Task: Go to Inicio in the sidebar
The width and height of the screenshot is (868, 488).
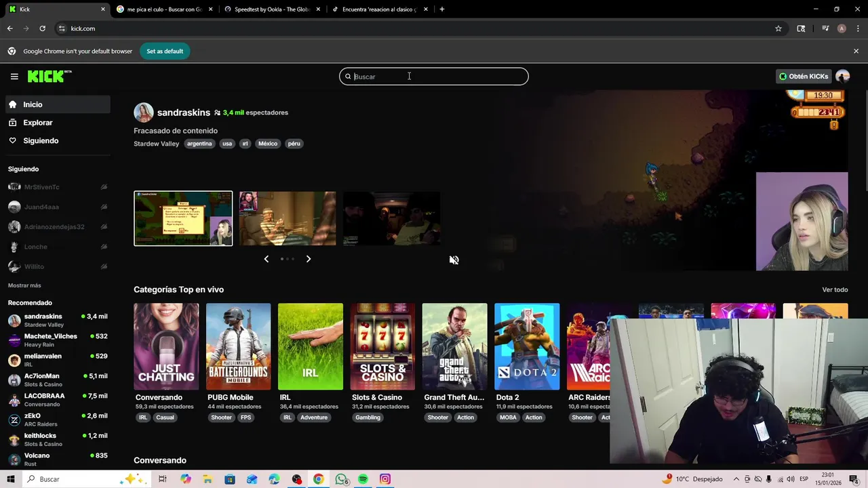Action: point(58,104)
